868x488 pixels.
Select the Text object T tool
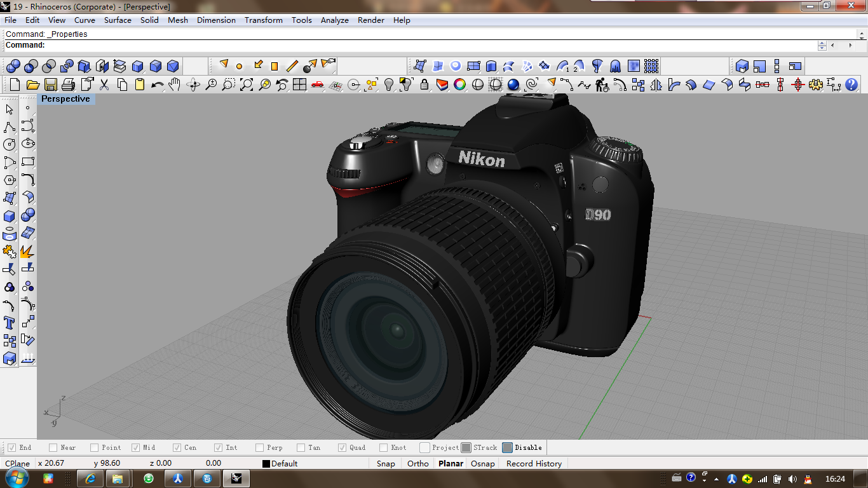pyautogui.click(x=10, y=323)
